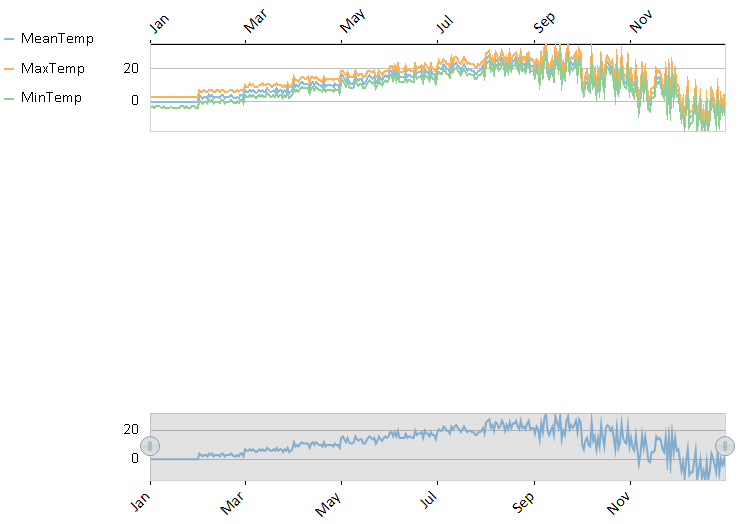The width and height of the screenshot is (755, 524).
Task: Click the Sep label on top axis
Action: (543, 25)
